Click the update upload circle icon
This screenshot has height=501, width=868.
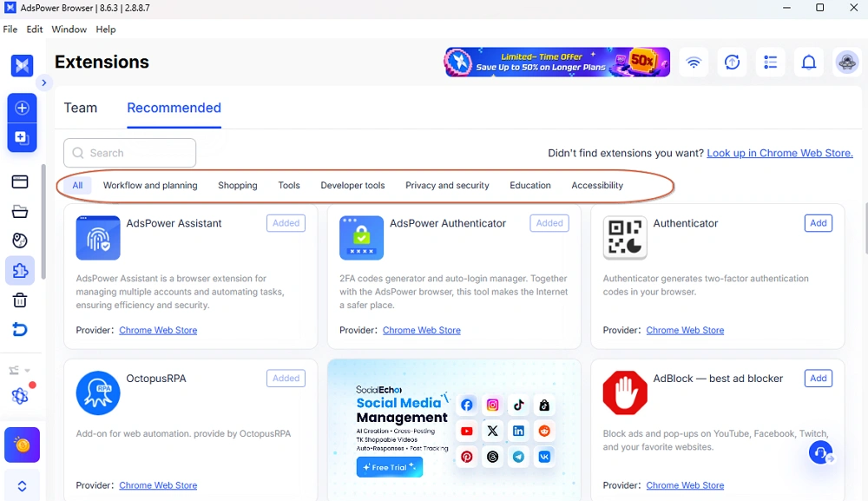732,62
